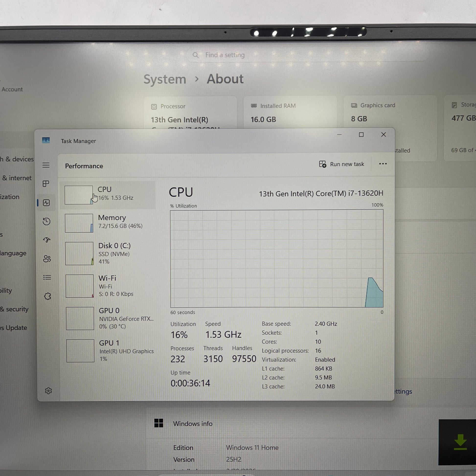Select Disk 0 (C:) performance item
Screen dimensions: 476x476
click(x=108, y=253)
